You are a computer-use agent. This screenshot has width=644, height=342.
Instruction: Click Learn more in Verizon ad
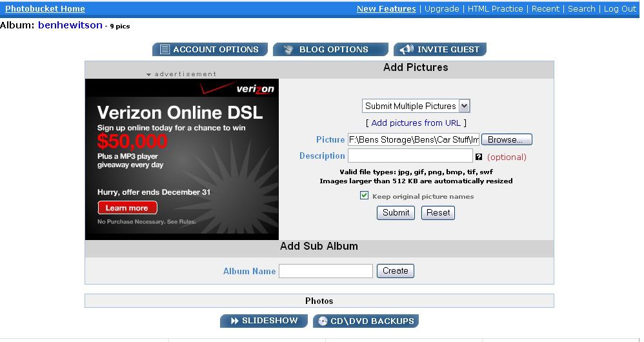pos(127,208)
